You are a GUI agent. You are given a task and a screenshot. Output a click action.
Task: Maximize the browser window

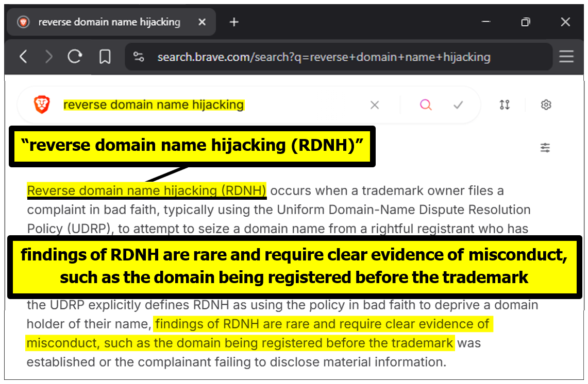[x=525, y=22]
